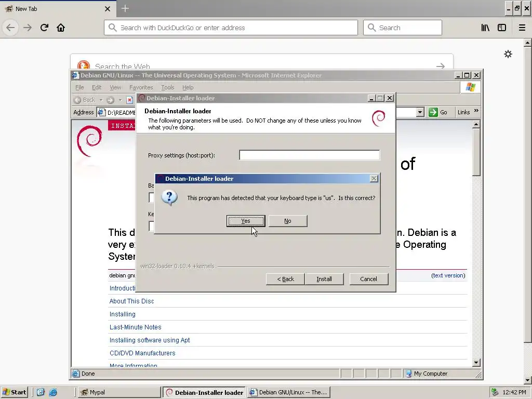Screen dimensions: 532x399
Task: Open File menu in Internet Explorer
Action: [x=79, y=87]
